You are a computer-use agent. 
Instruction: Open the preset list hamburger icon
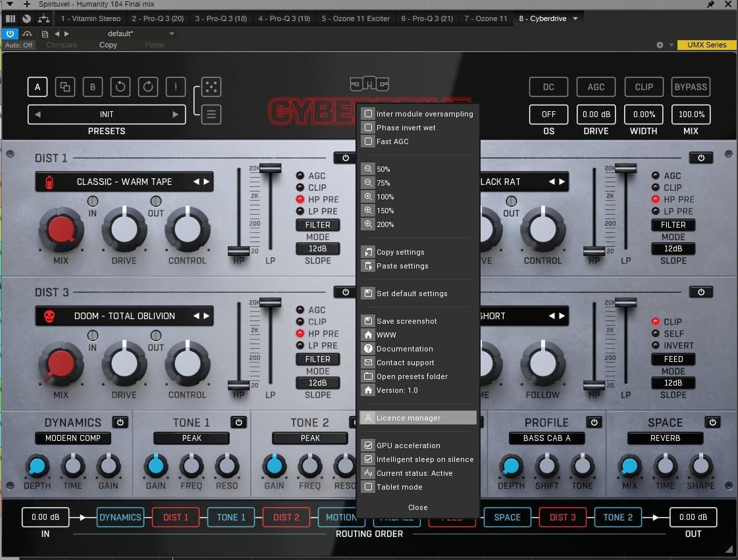211,115
